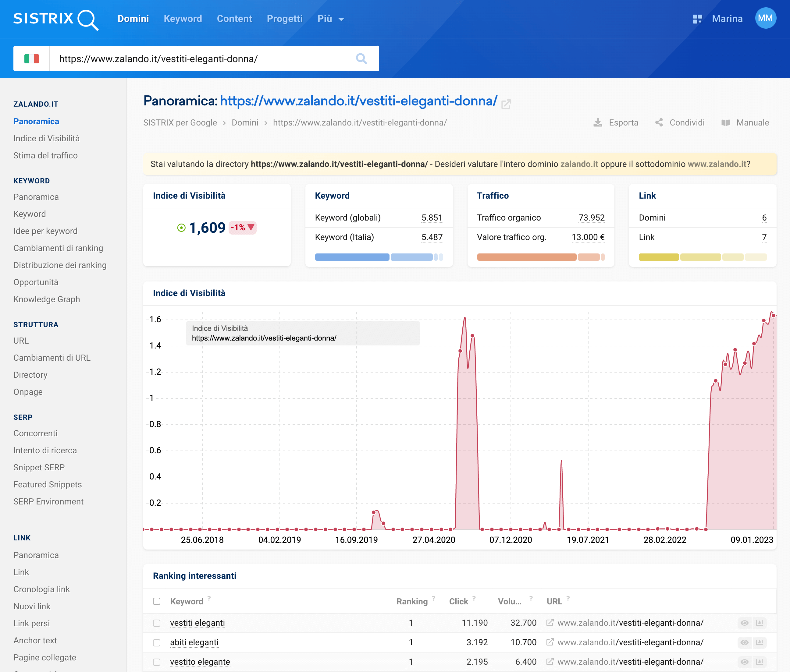This screenshot has width=790, height=672.
Task: Open the Domini top menu
Action: tap(133, 19)
